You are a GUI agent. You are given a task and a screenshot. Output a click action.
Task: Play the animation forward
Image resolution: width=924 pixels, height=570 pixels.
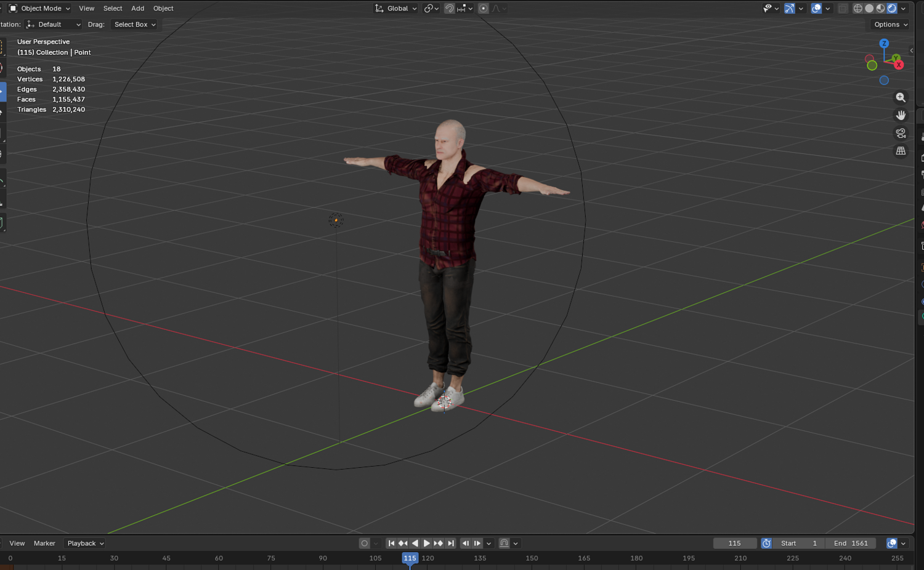tap(426, 544)
